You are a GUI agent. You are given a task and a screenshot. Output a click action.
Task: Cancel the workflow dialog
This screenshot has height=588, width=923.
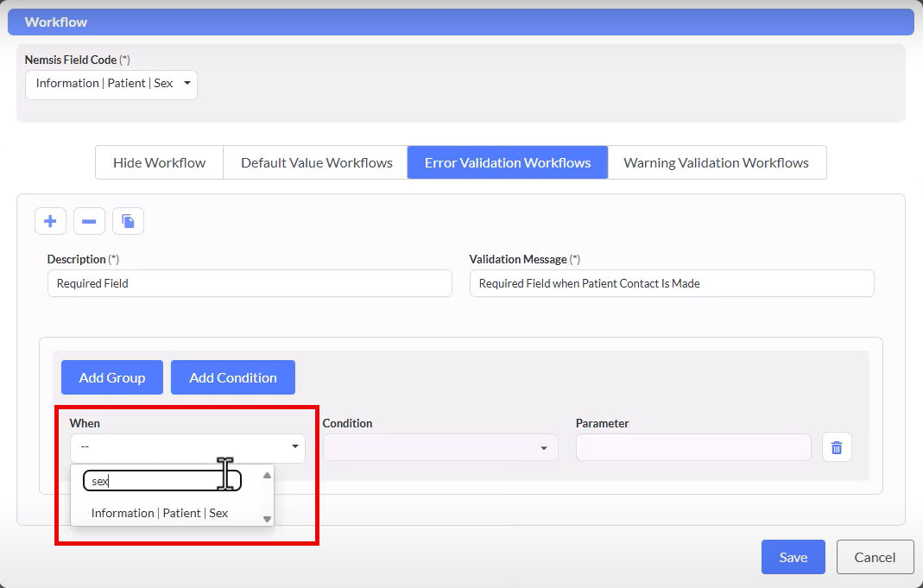[875, 557]
